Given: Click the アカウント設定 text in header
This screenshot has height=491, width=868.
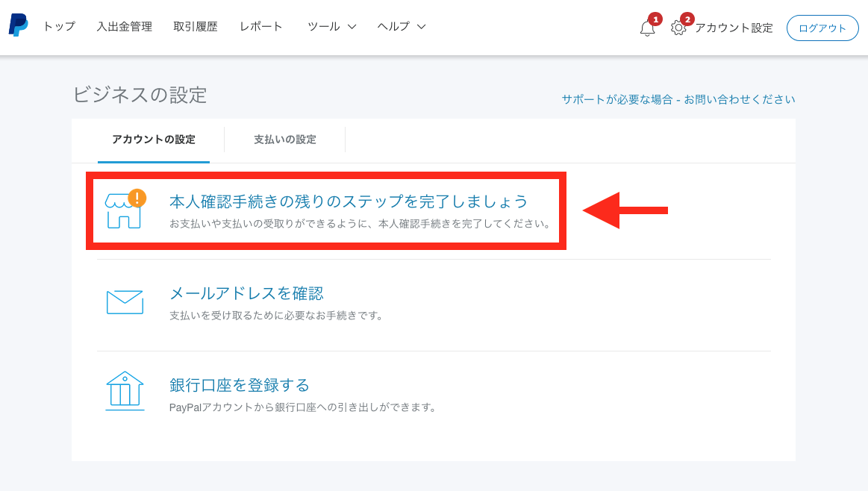Looking at the screenshot, I should click(734, 28).
